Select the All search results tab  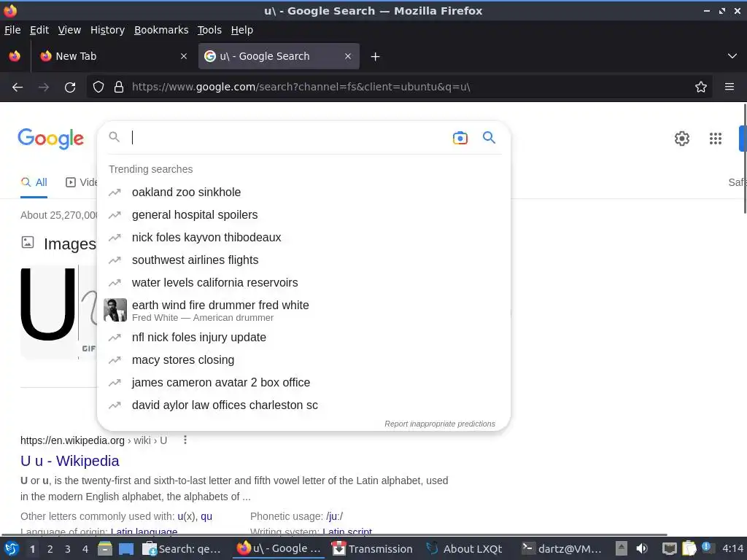click(34, 182)
